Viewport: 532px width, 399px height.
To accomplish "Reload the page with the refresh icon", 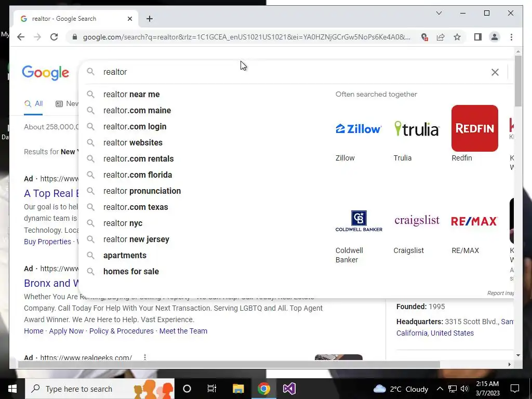I will 54,37.
